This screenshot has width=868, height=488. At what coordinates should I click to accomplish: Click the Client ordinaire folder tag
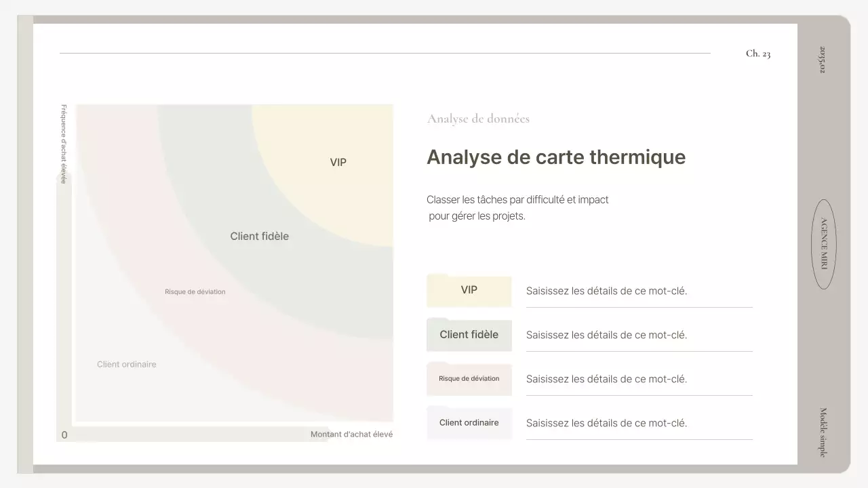469,422
